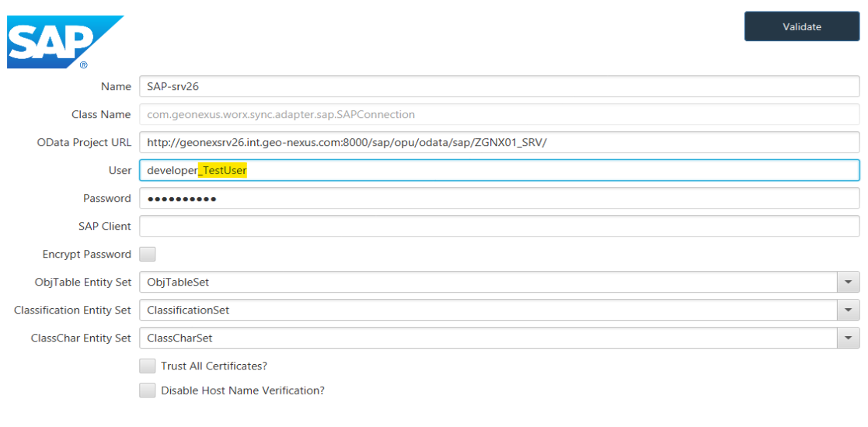The width and height of the screenshot is (868, 427).
Task: Click the Password label
Action: [107, 198]
